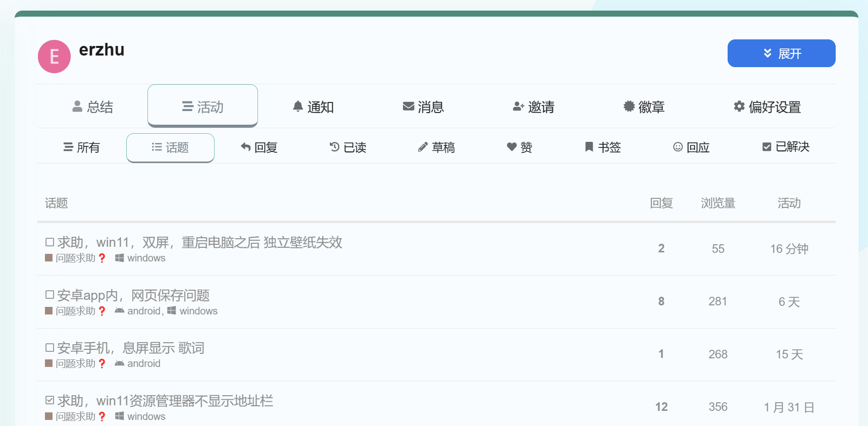
Task: Click the badge icon for 徽章
Action: pyautogui.click(x=629, y=107)
